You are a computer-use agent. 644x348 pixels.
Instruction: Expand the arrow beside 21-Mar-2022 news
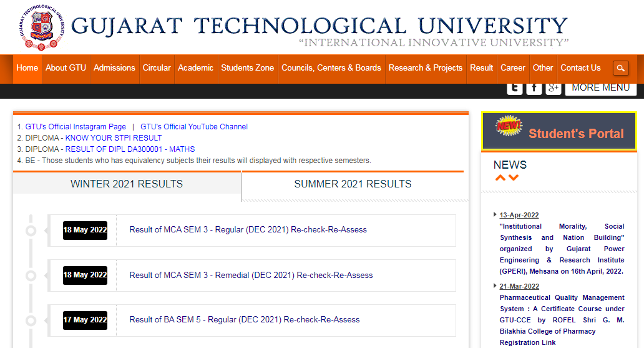click(x=495, y=286)
